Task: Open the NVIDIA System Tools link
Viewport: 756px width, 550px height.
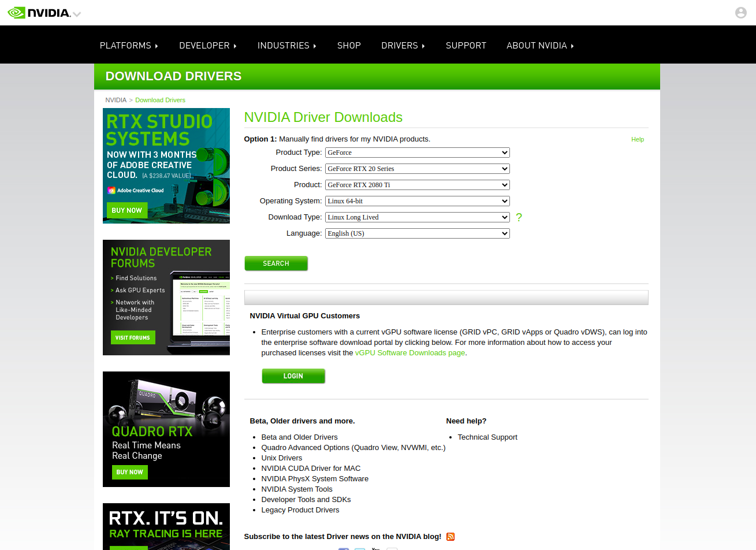Action: click(x=297, y=489)
